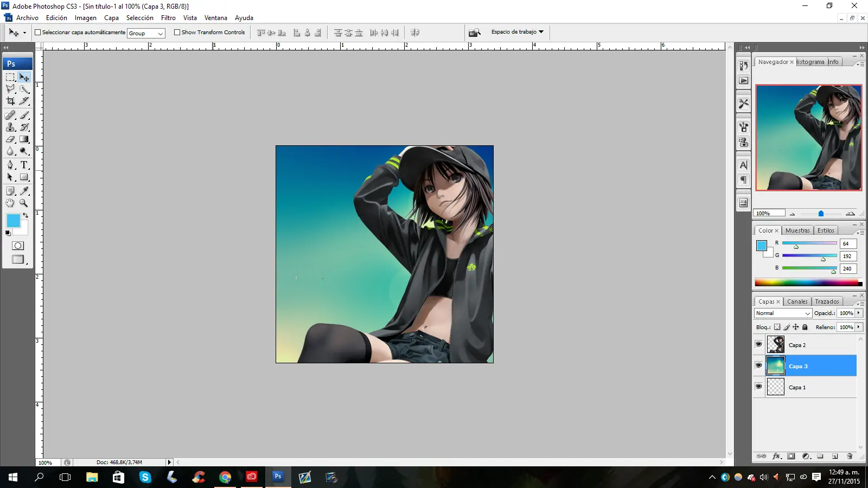
Task: Choose the Hand tool
Action: (10, 203)
